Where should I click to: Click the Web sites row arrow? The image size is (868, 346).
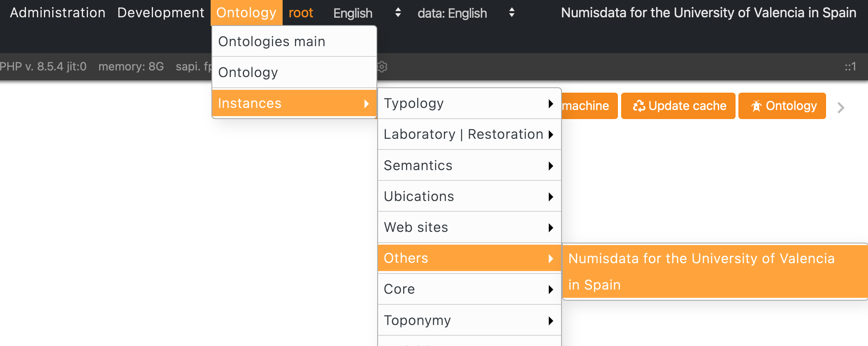coord(551,228)
